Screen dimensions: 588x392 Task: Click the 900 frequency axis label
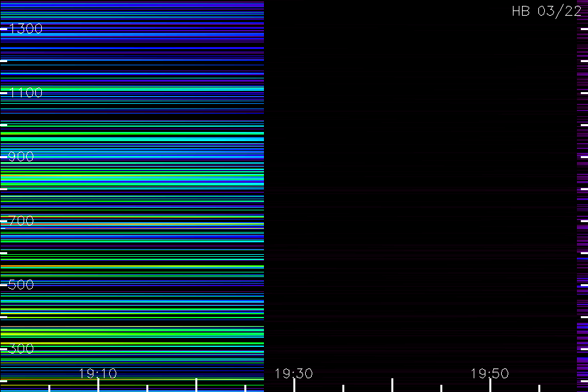(21, 156)
